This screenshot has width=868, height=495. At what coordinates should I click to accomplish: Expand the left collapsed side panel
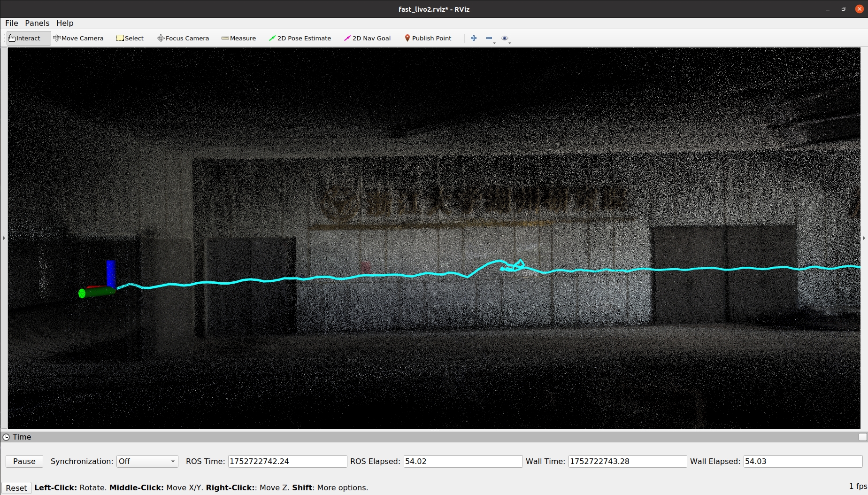click(4, 238)
